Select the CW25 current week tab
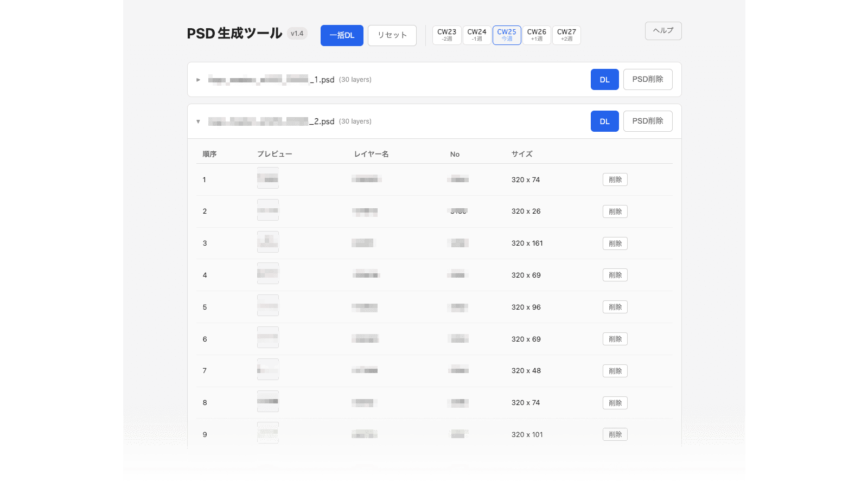The height and width of the screenshot is (488, 868). 507,35
